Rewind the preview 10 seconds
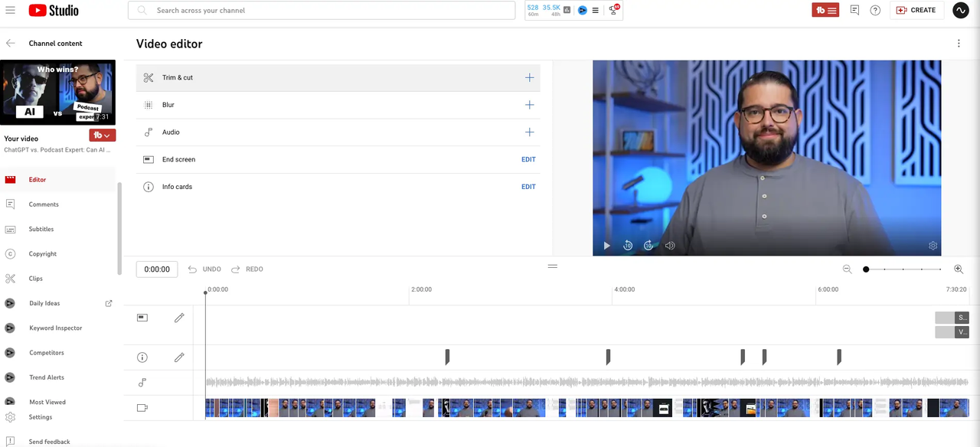The width and height of the screenshot is (980, 447). [x=628, y=246]
